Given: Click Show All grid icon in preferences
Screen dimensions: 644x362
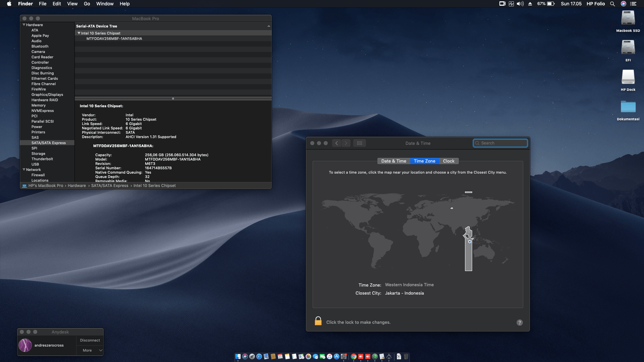Looking at the screenshot, I should tap(359, 143).
